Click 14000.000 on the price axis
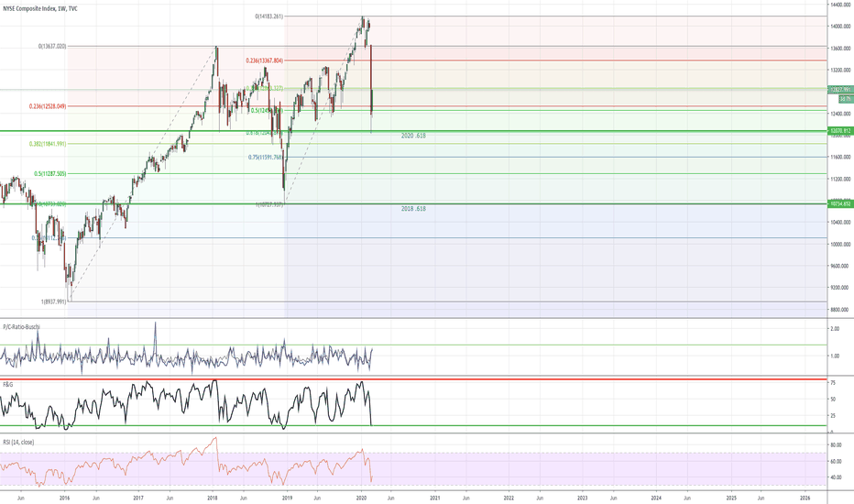 pyautogui.click(x=840, y=27)
